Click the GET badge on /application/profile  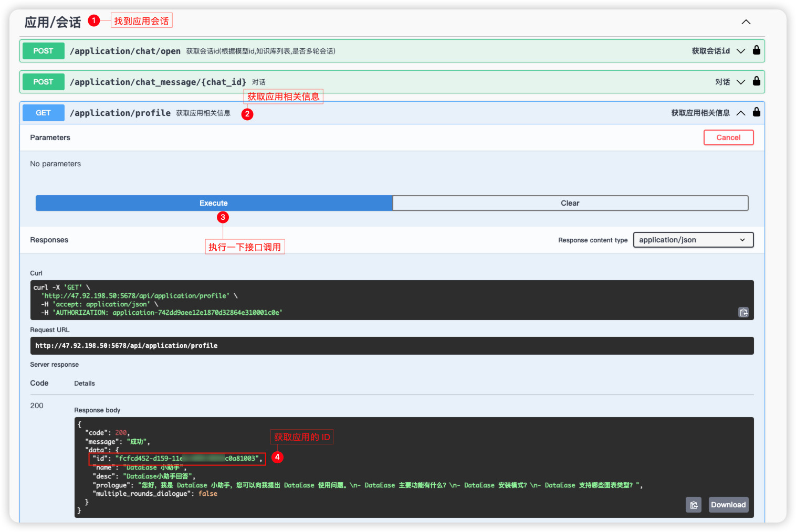click(x=43, y=112)
